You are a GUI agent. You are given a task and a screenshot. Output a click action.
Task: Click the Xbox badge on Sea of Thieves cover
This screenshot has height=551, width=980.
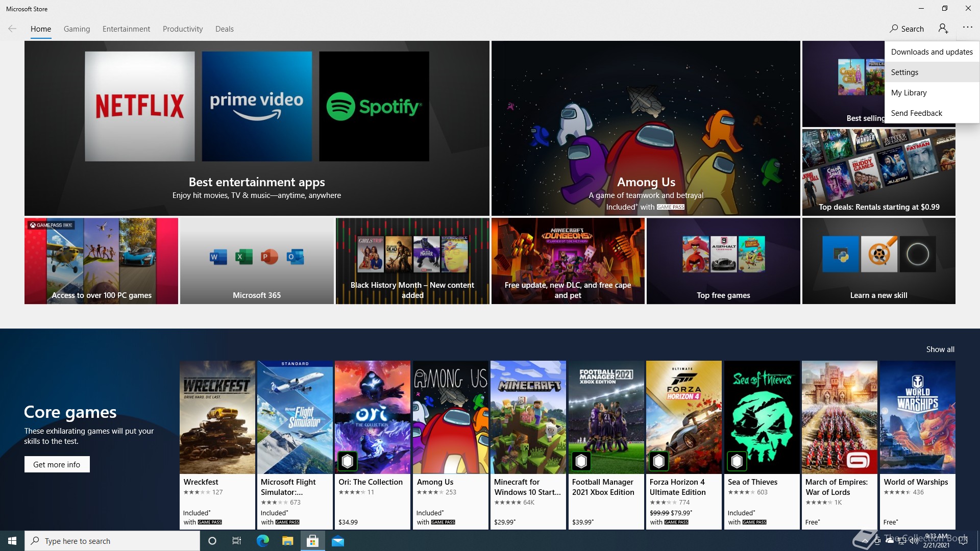click(x=737, y=461)
